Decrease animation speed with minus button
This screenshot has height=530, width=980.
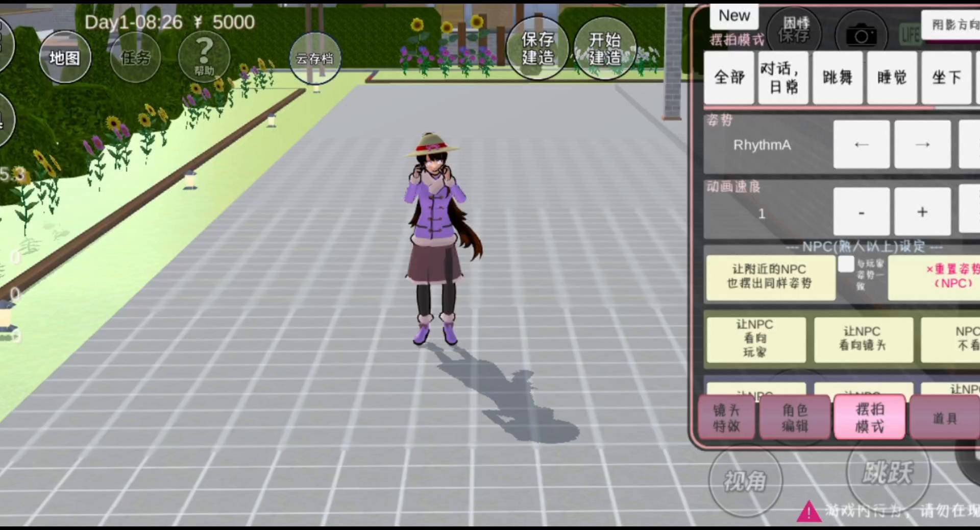pyautogui.click(x=861, y=212)
